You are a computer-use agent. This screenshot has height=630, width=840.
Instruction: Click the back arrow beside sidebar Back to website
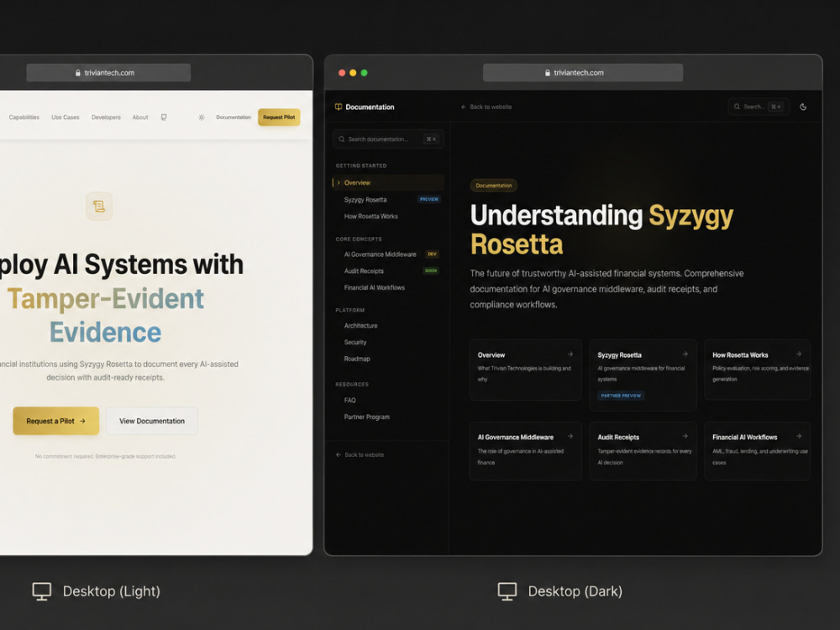pos(338,454)
